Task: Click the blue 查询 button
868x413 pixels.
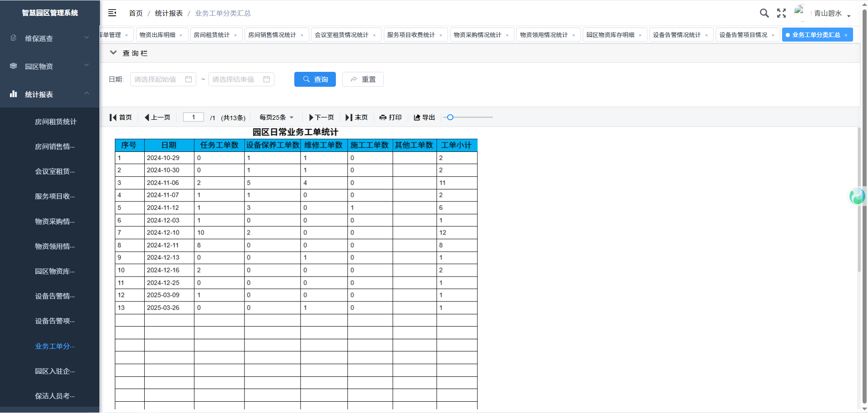Action: (315, 80)
